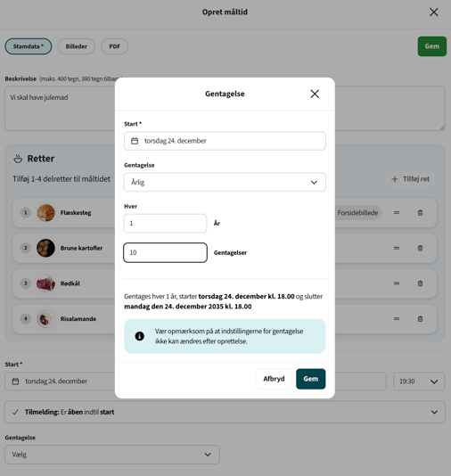Focus the Gentagelser count field showing 10
The image size is (451, 476).
tap(165, 252)
